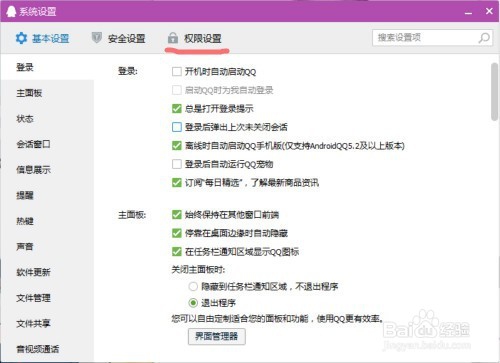Click the QQ penguin logo in title bar
500x363 pixels.
[11, 12]
